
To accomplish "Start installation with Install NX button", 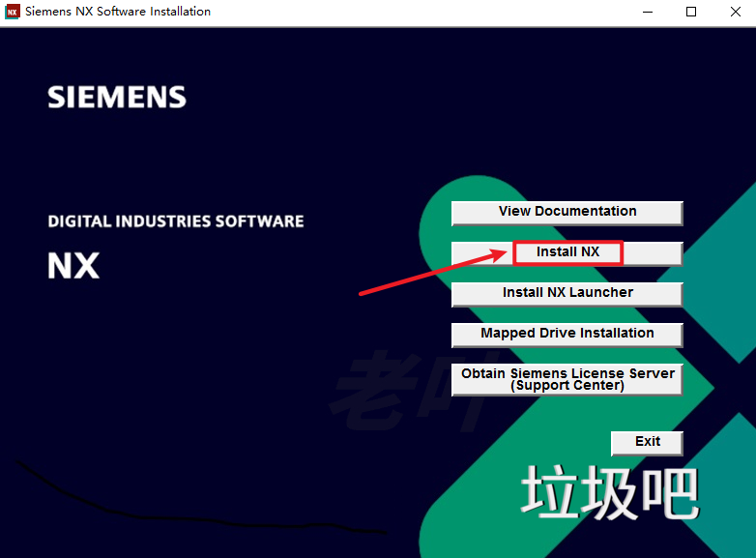I will pos(567,252).
